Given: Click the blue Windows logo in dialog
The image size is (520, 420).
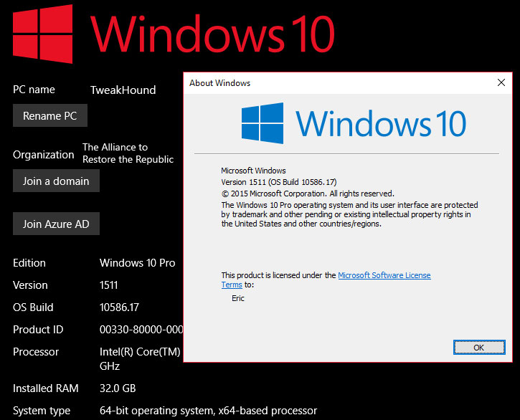Looking at the screenshot, I should (x=263, y=123).
